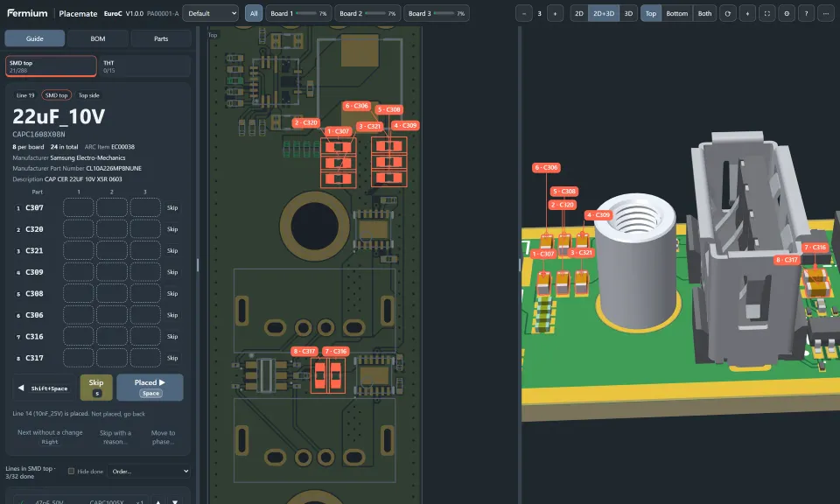Open the Skip with a reason... menu
This screenshot has height=504, width=840.
pos(115,437)
